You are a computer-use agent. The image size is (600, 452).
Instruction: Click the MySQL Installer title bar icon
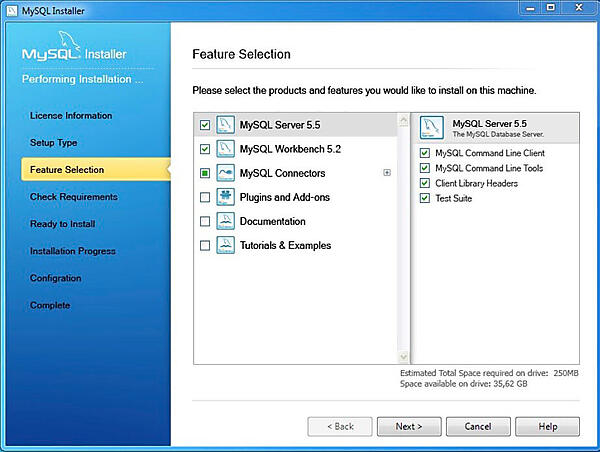[12, 10]
